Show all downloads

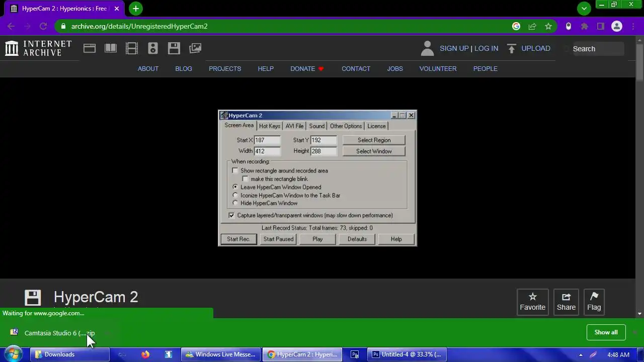point(606,332)
